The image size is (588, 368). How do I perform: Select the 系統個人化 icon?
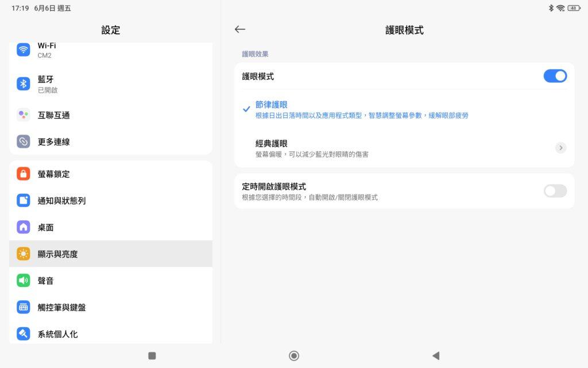tap(23, 333)
